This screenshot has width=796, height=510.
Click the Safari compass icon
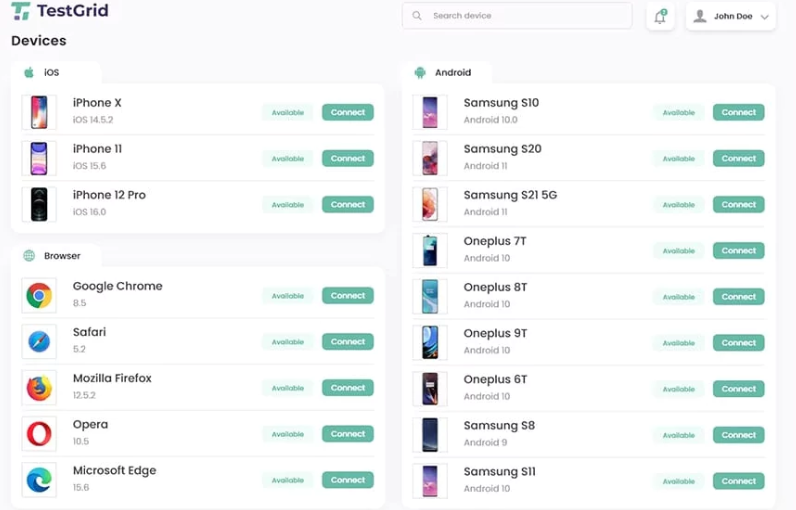pyautogui.click(x=39, y=342)
